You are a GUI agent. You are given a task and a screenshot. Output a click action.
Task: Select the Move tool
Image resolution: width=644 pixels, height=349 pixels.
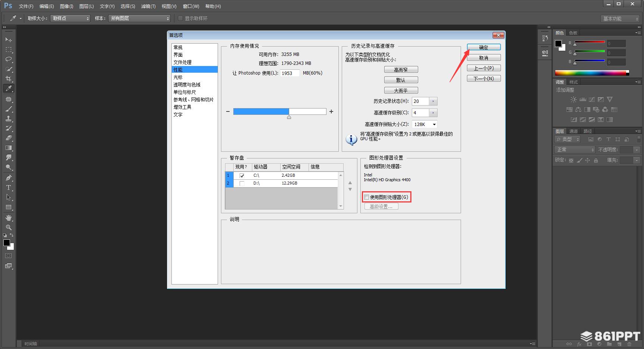pyautogui.click(x=9, y=40)
